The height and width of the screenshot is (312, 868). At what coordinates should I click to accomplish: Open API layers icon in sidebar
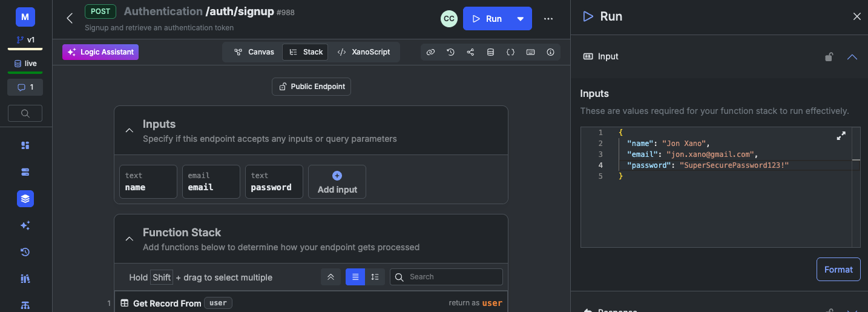point(25,199)
